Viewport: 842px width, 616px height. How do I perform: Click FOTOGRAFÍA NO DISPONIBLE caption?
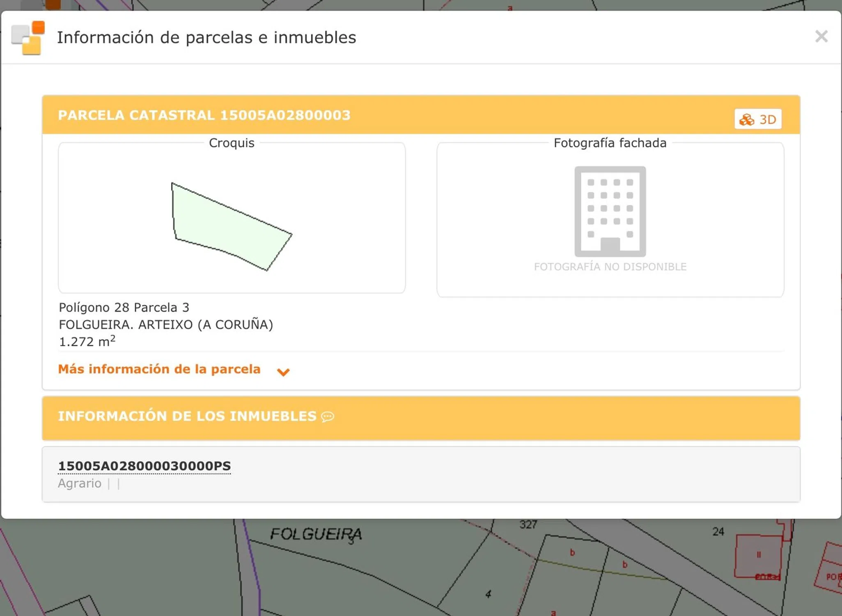point(610,267)
